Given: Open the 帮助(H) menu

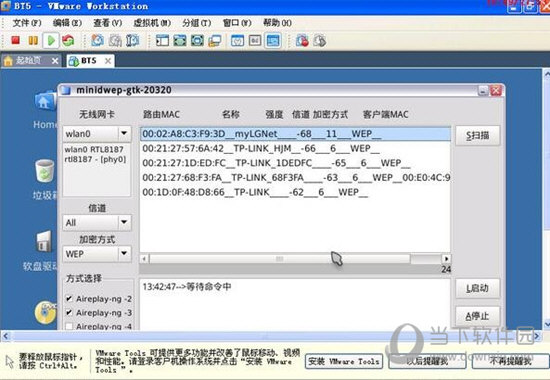Looking at the screenshot, I should [277, 23].
